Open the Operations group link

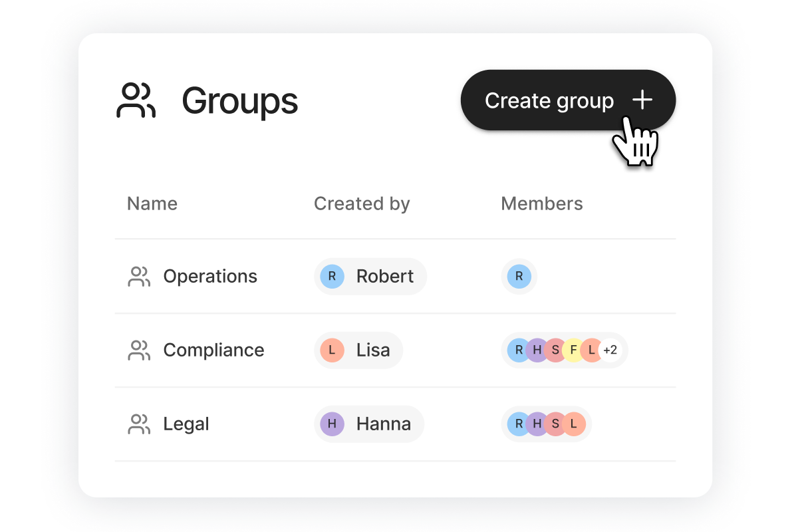[210, 276]
